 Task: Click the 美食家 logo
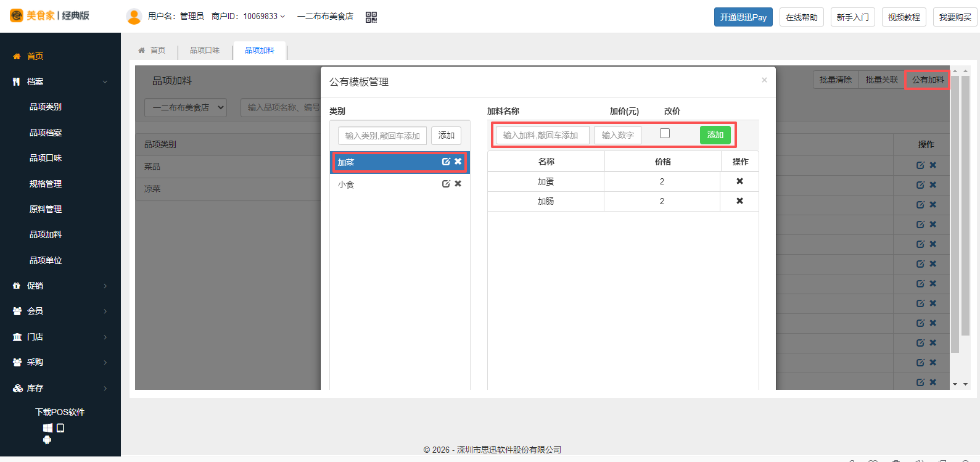coord(49,15)
